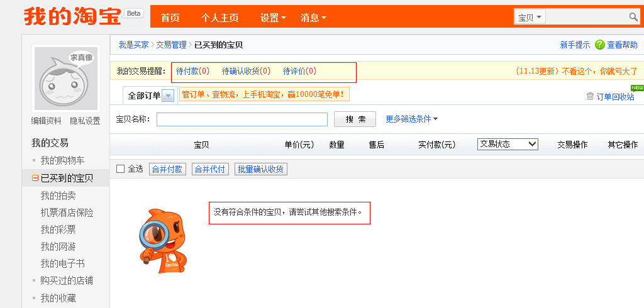Open the 待付款(0) reminder link

click(192, 71)
